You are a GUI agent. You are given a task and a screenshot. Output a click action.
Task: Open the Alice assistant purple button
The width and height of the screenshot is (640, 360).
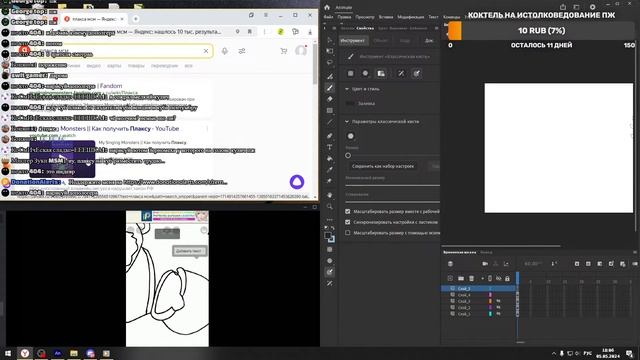297,182
